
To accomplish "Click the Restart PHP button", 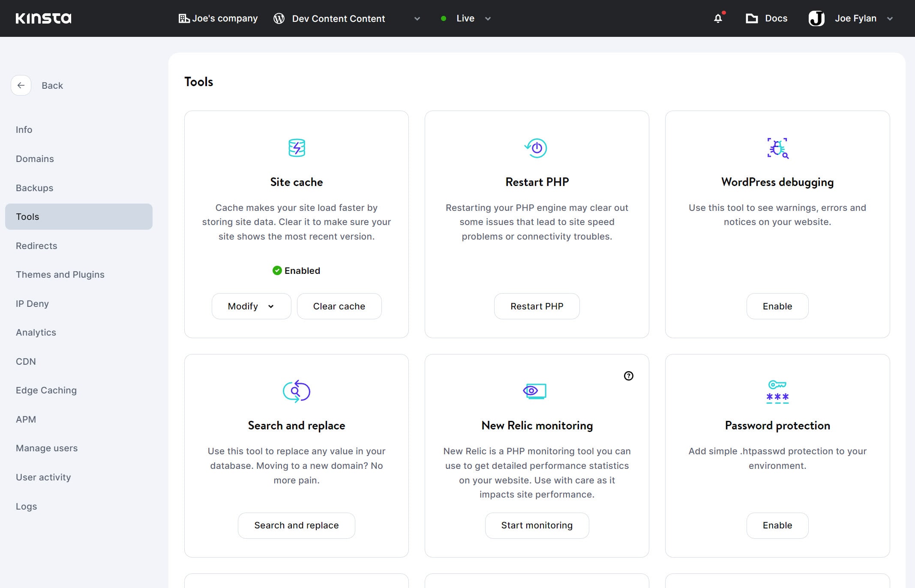I will click(537, 306).
